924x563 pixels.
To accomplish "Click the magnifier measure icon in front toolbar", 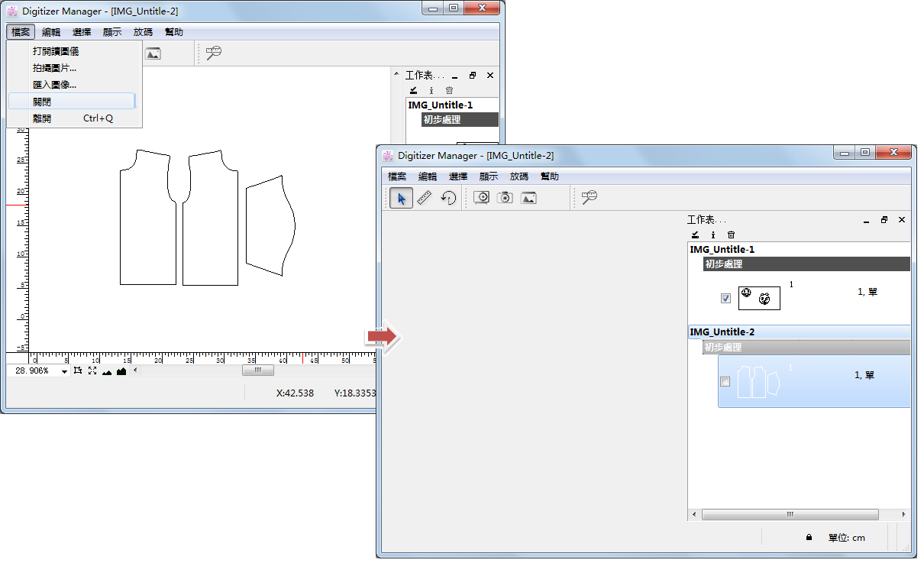I will 589,198.
